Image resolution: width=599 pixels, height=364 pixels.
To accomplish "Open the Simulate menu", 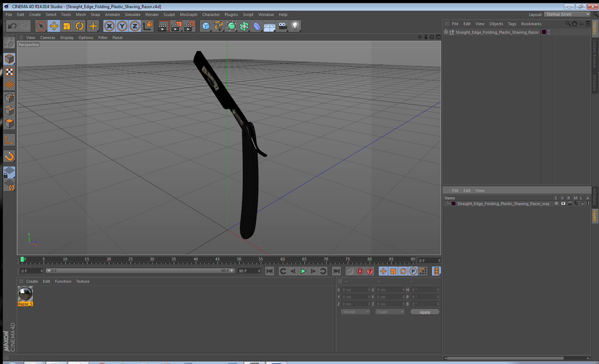I will (x=132, y=15).
